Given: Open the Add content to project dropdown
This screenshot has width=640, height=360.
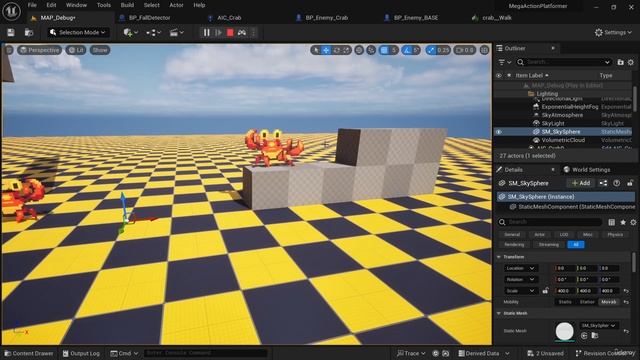Looking at the screenshot, I should point(131,33).
